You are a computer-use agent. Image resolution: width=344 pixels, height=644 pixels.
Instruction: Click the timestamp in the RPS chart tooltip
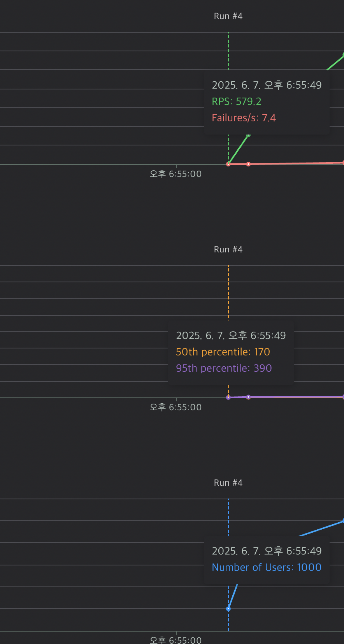tap(267, 85)
